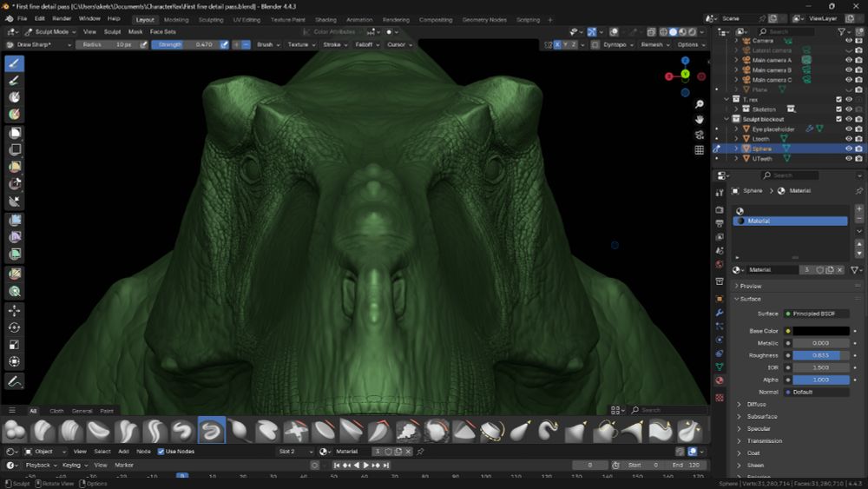
Task: Select the Annotate tool in the left toolbar
Action: click(x=15, y=381)
